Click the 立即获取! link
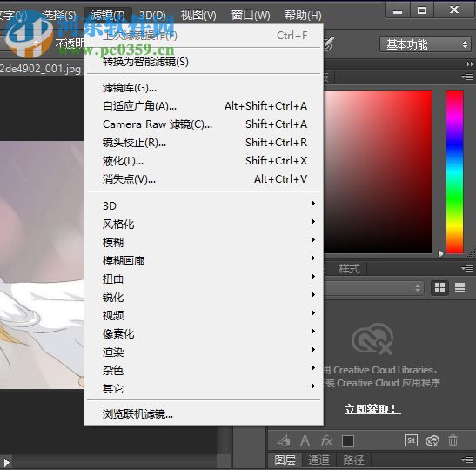476x470 pixels. point(372,409)
